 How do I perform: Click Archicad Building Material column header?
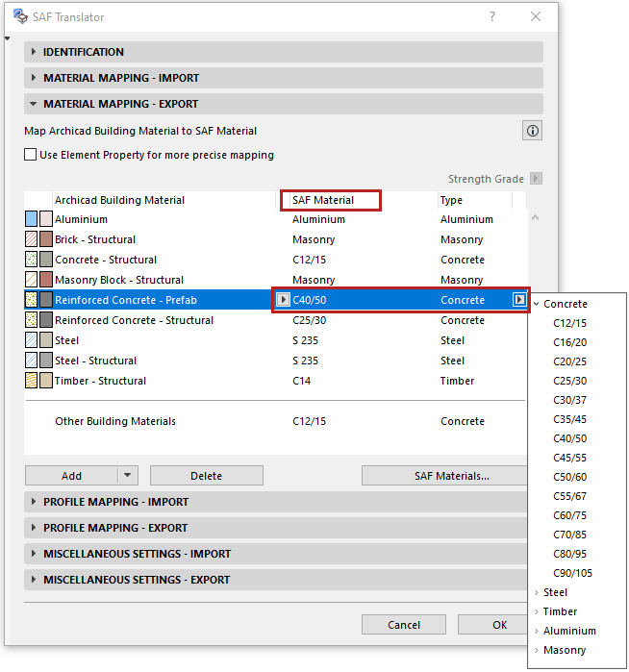coord(119,200)
